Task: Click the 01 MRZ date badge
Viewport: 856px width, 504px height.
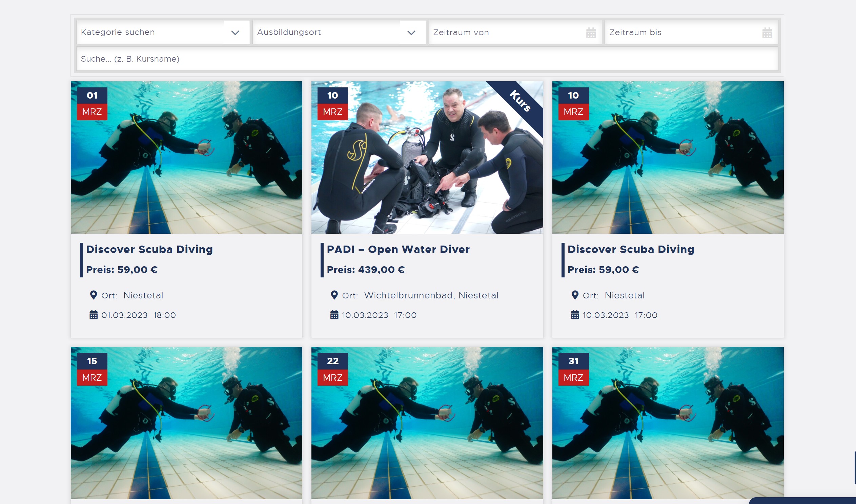Action: [92, 104]
